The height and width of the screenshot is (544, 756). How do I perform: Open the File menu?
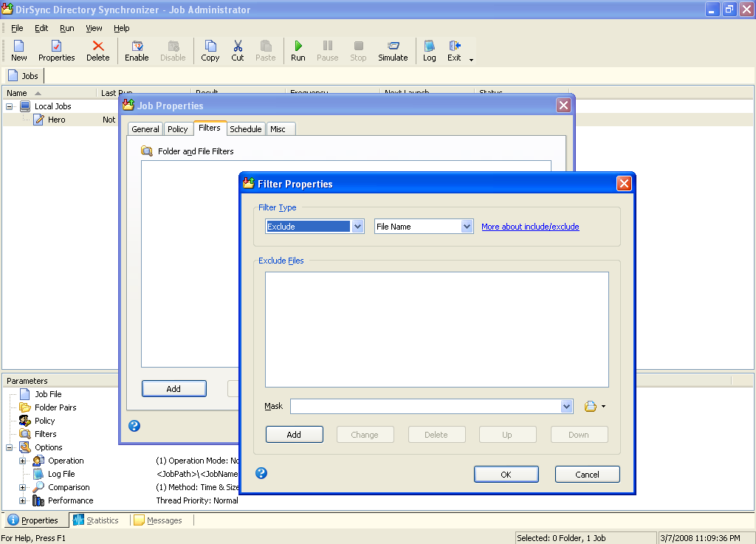[x=17, y=29]
